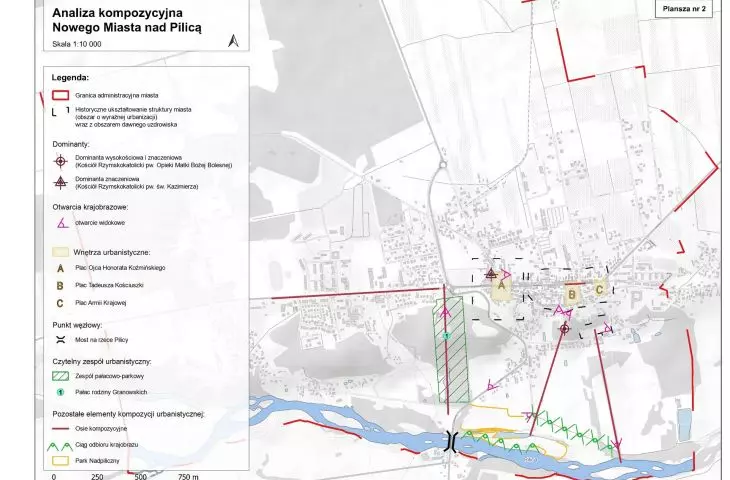Click the bridge symbol on the Pilica river
This screenshot has width=730, height=480.
[450, 441]
